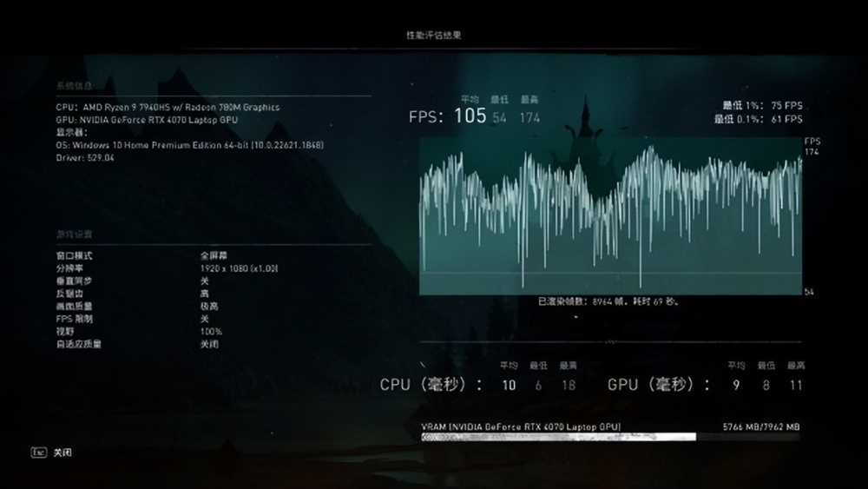Click the 反锯齿 setting label
This screenshot has height=489, width=868.
point(69,294)
